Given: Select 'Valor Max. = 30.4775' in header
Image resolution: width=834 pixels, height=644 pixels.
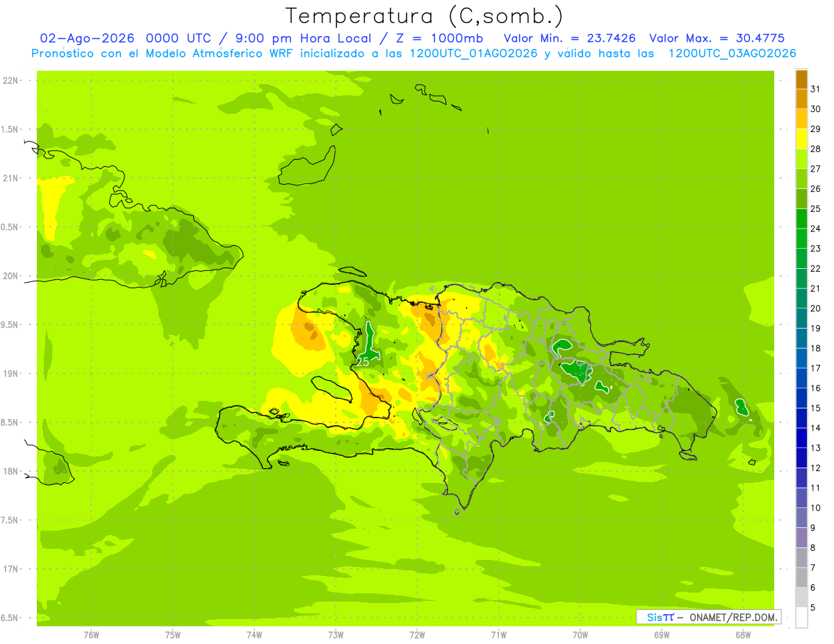Looking at the screenshot, I should (x=717, y=38).
